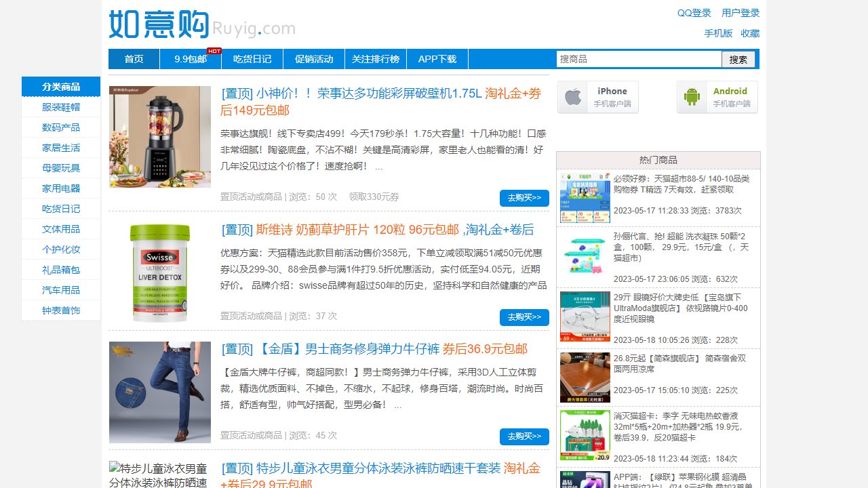Click the 搜索 search button

click(x=738, y=60)
